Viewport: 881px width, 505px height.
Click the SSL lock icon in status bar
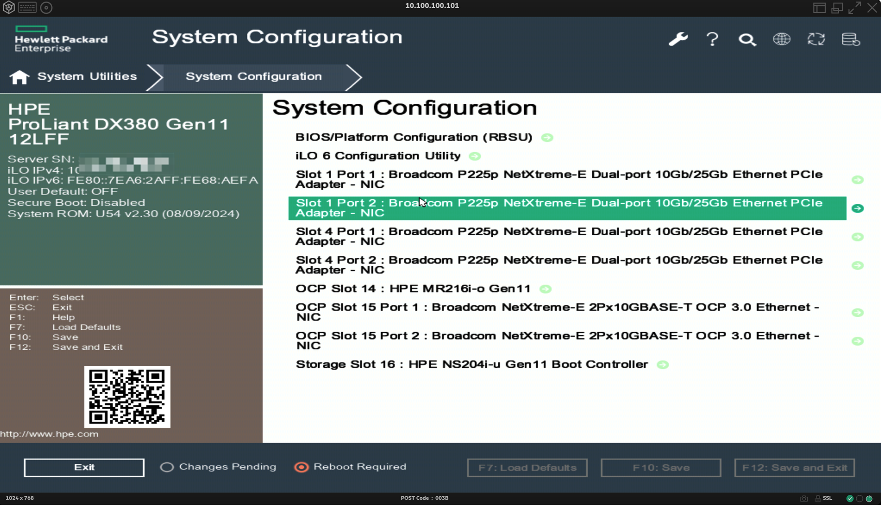click(818, 498)
